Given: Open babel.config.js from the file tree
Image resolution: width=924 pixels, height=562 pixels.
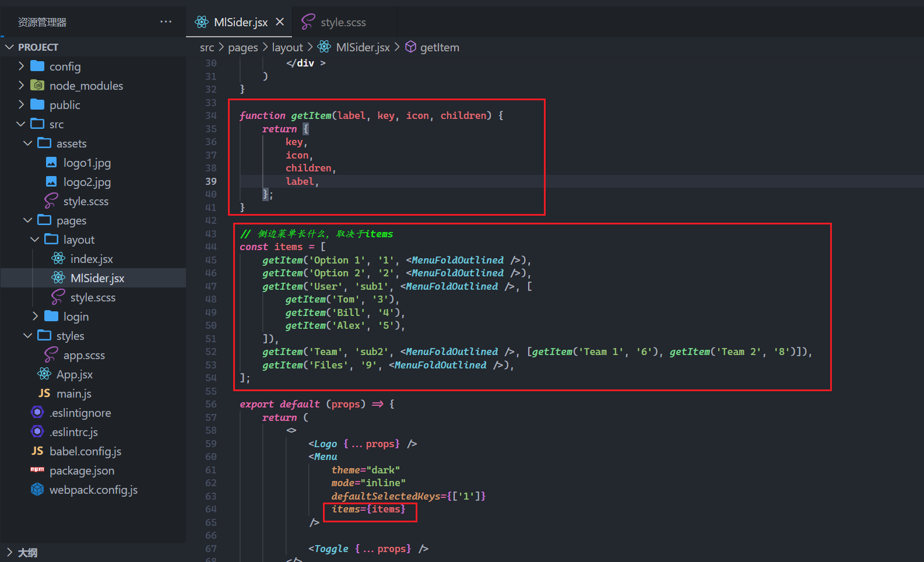Looking at the screenshot, I should (x=85, y=451).
